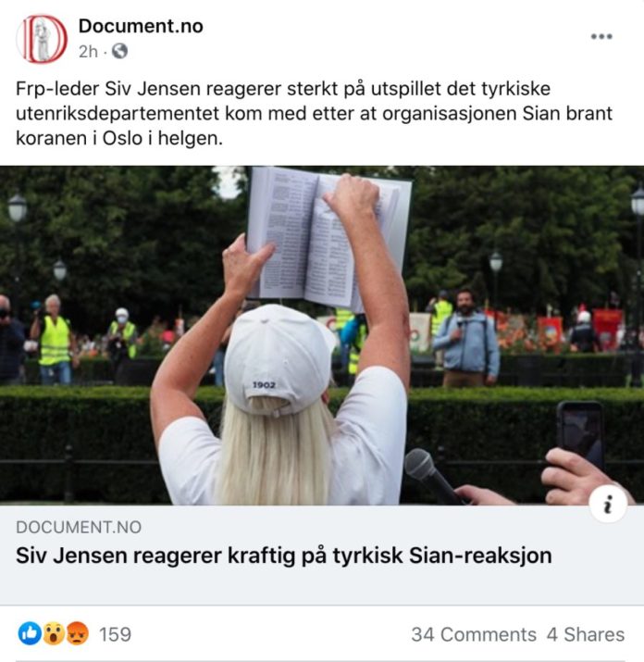
Task: Click the Angry reaction emoji
Action: (x=77, y=633)
